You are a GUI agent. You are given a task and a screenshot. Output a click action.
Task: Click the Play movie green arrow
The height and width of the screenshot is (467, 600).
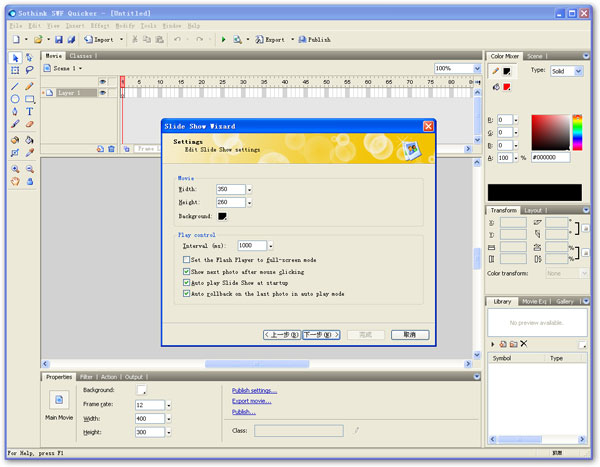coord(223,39)
